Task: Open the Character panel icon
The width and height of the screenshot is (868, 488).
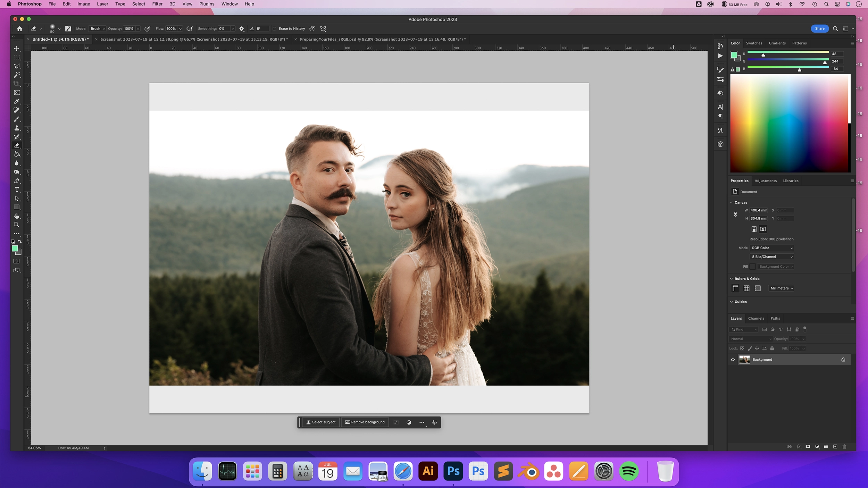Action: click(x=720, y=107)
